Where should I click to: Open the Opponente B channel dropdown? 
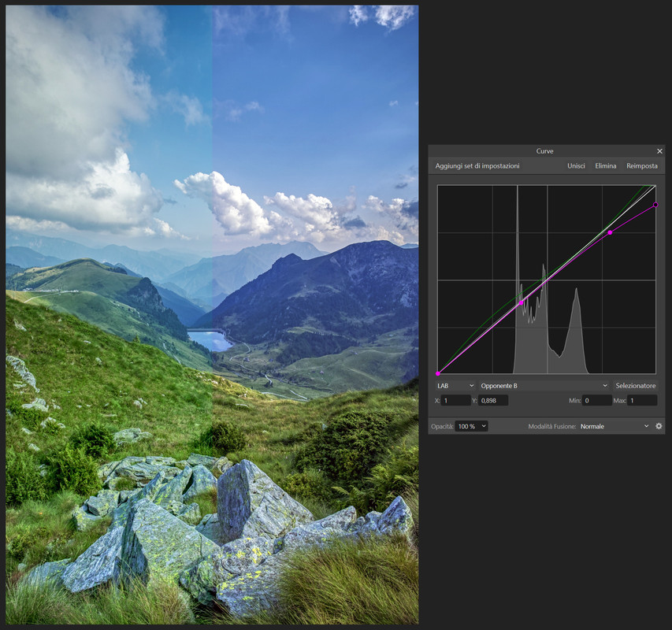(x=544, y=386)
